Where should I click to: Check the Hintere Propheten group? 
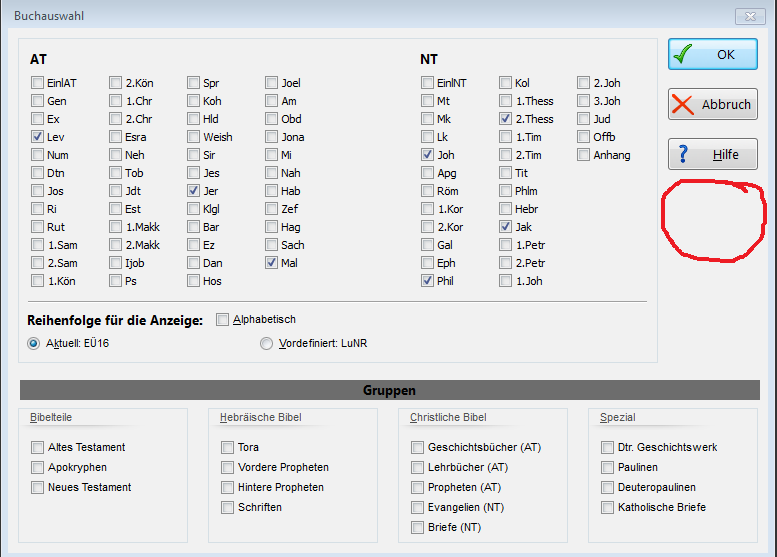pos(227,488)
